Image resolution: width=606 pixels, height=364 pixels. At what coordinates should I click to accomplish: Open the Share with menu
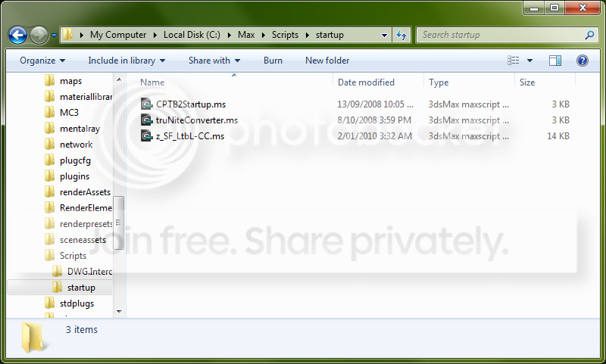214,61
